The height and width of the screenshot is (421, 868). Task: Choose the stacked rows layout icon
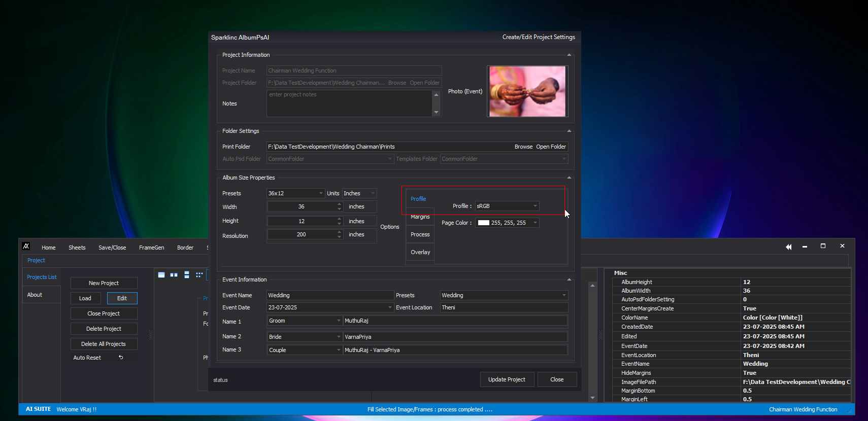coord(187,275)
